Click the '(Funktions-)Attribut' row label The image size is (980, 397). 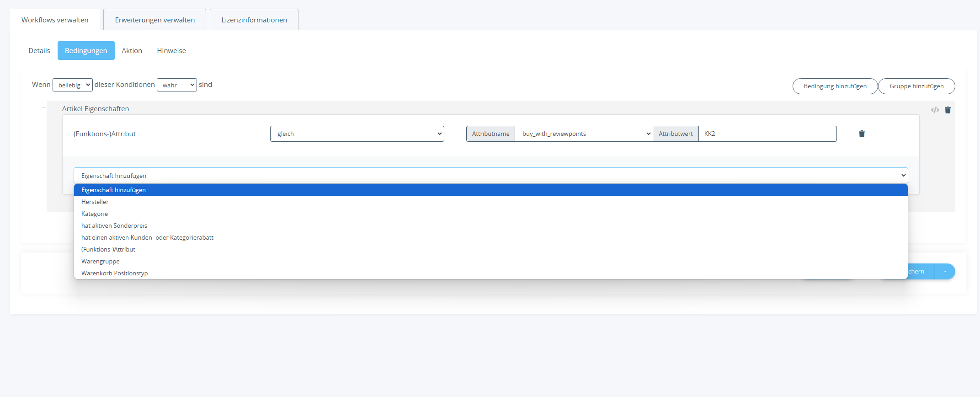coord(105,134)
